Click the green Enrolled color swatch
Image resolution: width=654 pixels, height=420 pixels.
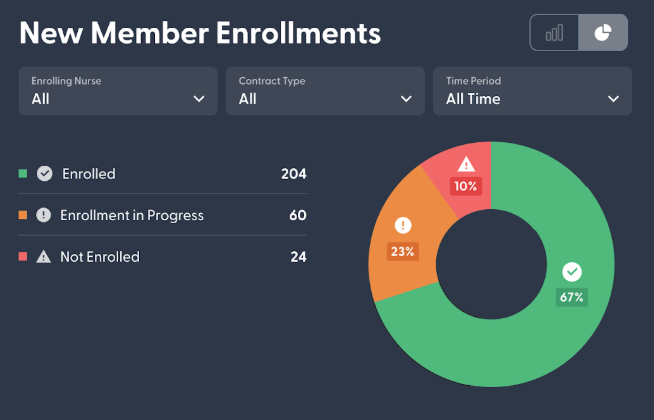click(23, 173)
